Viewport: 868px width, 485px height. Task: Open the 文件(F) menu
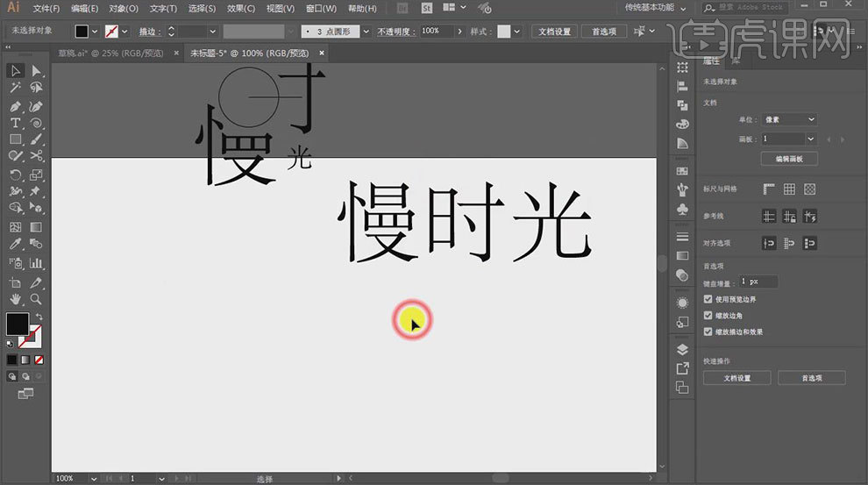[46, 8]
